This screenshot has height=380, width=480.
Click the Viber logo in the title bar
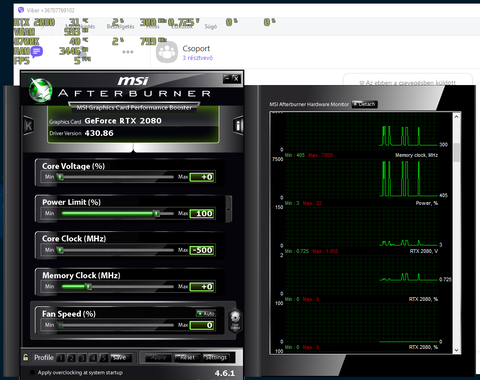tap(21, 10)
